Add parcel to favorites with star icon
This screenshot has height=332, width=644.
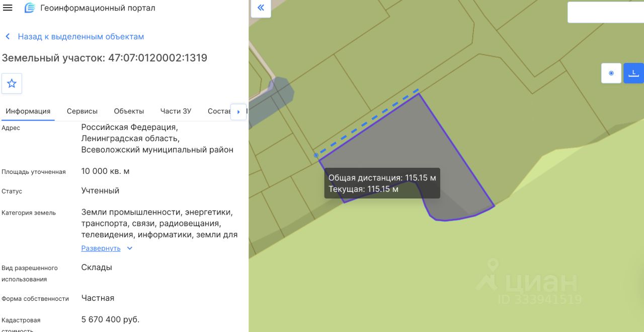click(12, 83)
